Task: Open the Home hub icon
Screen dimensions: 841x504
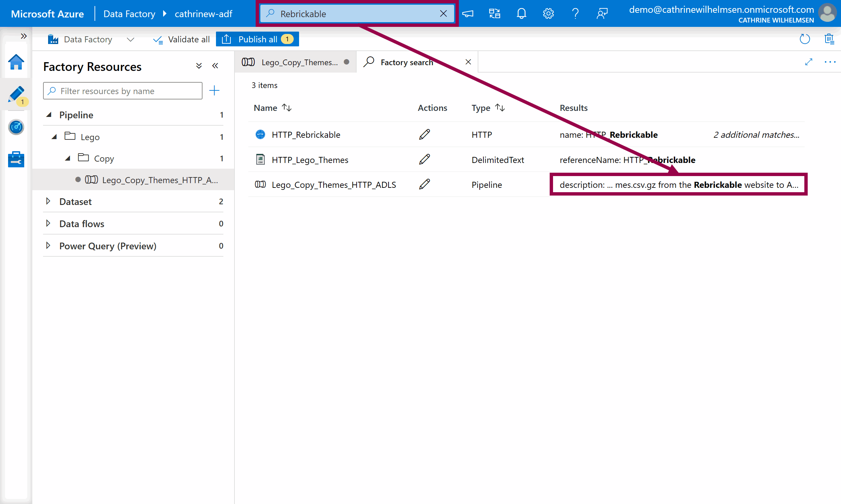Action: click(x=16, y=62)
